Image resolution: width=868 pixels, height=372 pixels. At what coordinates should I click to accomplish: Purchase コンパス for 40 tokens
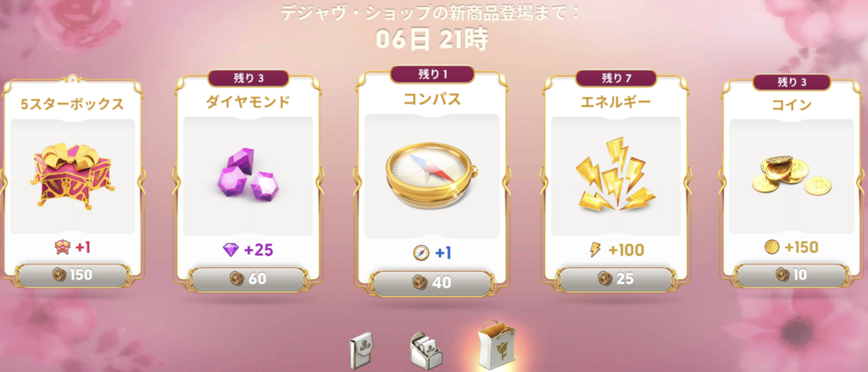[x=431, y=282]
